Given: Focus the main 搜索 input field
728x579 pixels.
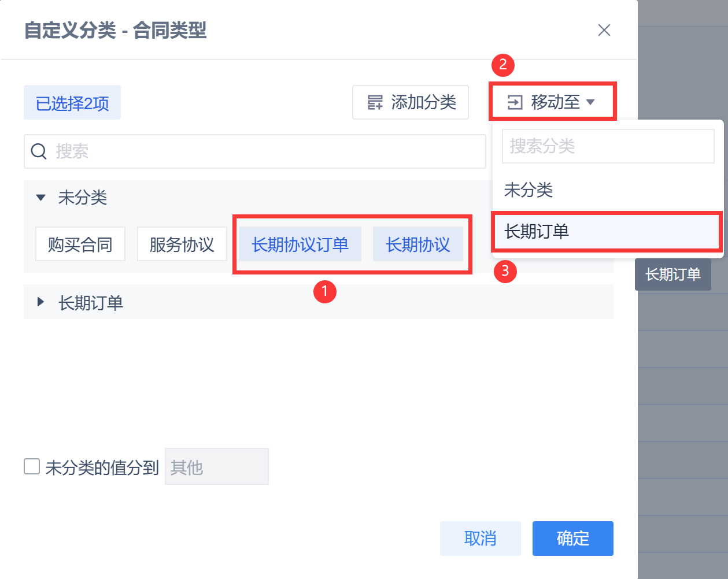Looking at the screenshot, I should pos(266,151).
